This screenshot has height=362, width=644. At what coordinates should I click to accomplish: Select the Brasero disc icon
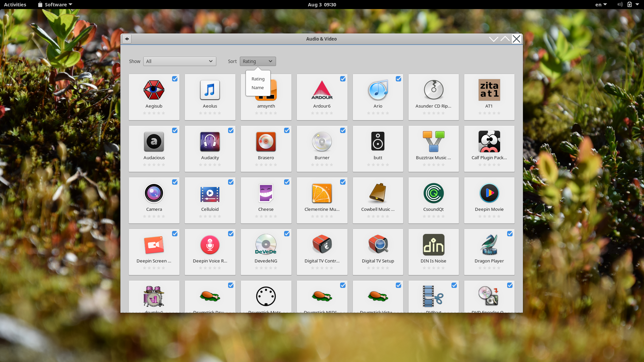point(266,141)
